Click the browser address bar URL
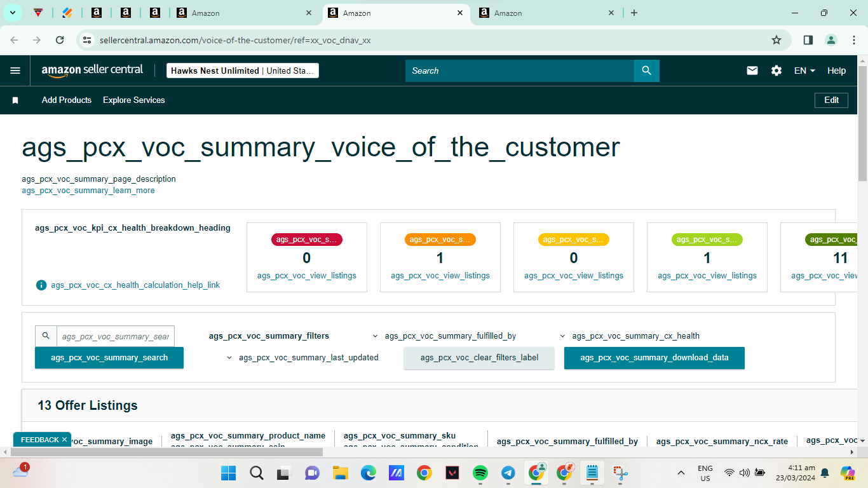 point(235,40)
